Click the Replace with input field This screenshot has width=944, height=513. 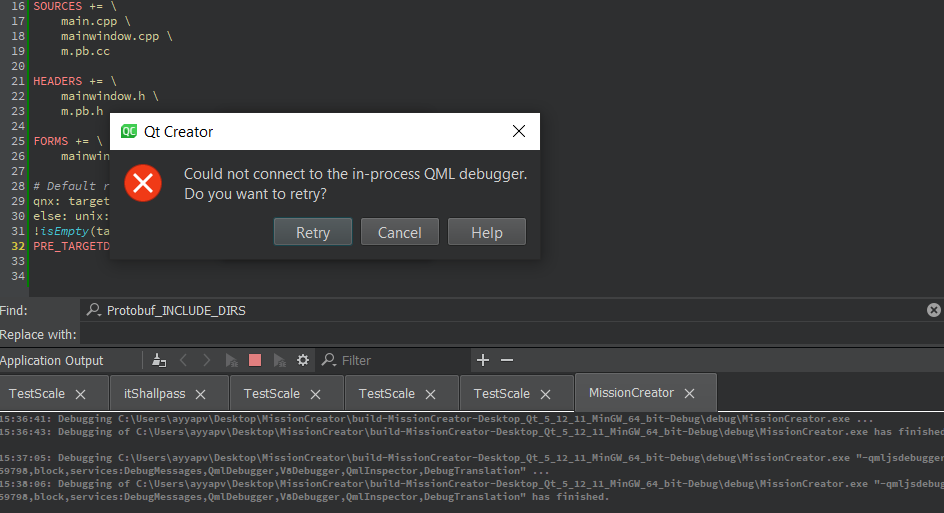click(x=500, y=334)
